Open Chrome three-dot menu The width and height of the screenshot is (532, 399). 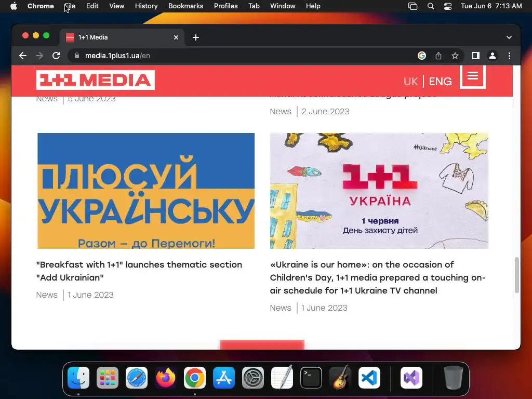[509, 56]
